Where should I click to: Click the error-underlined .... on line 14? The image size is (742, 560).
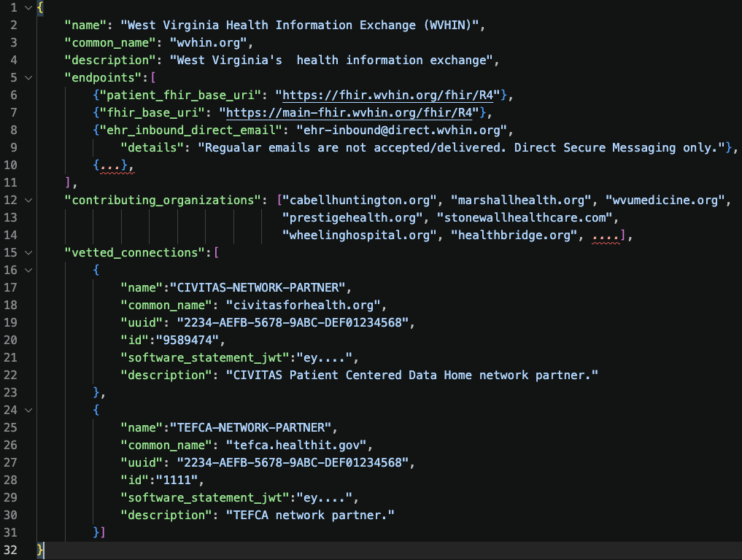click(x=606, y=236)
